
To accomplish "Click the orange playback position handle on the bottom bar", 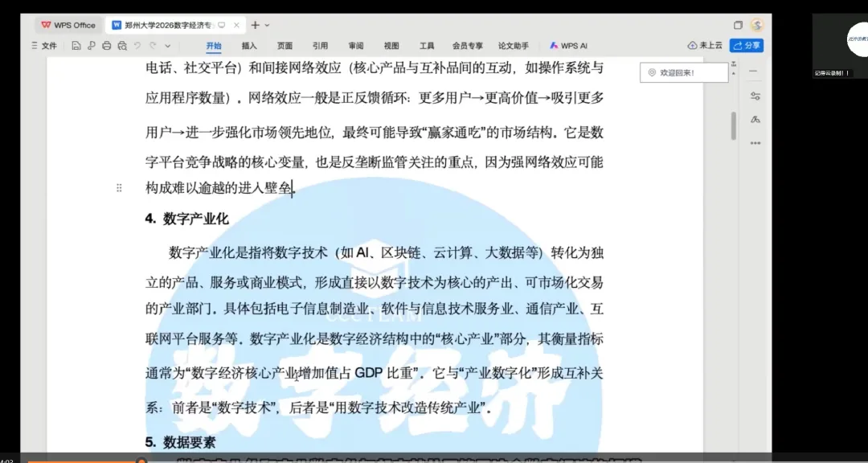I will (141, 461).
